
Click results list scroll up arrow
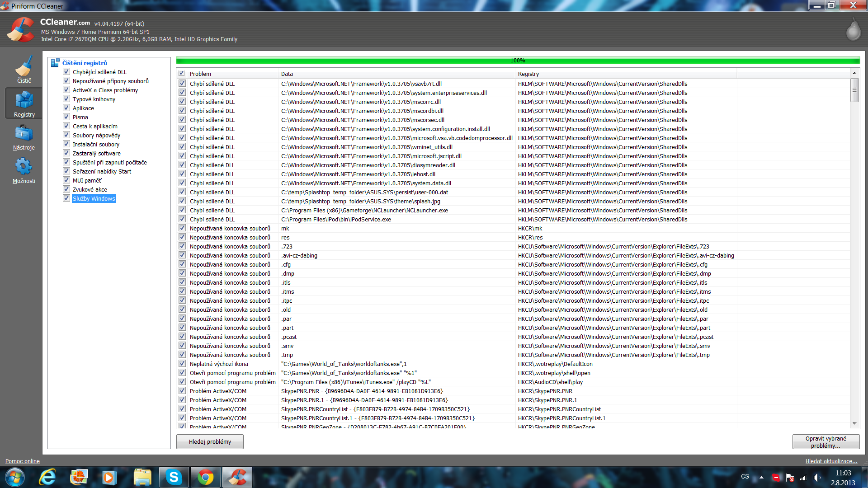(854, 73)
